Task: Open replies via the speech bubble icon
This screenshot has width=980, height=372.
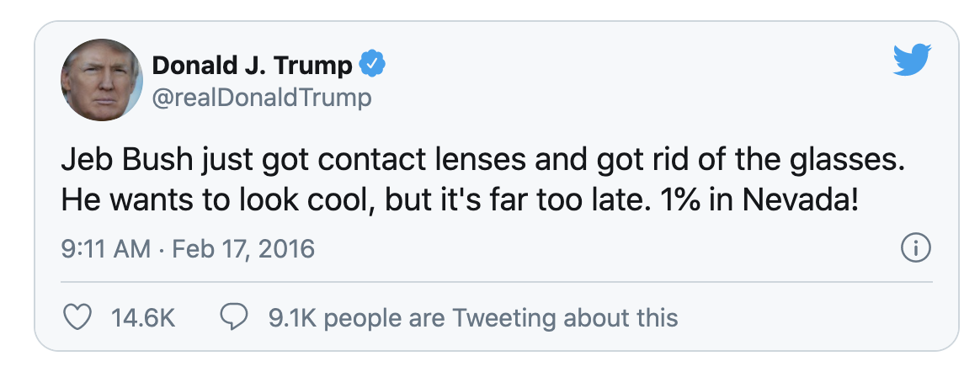Action: (234, 317)
